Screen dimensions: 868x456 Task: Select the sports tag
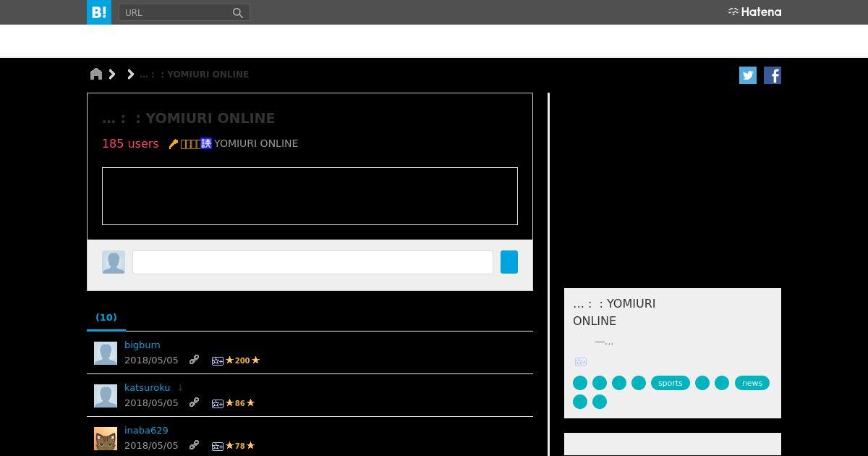pos(671,383)
